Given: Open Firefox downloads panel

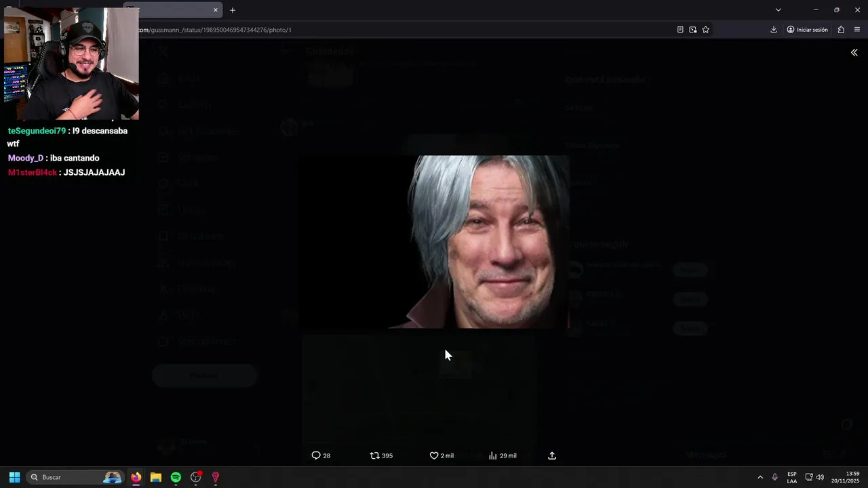Looking at the screenshot, I should [774, 30].
